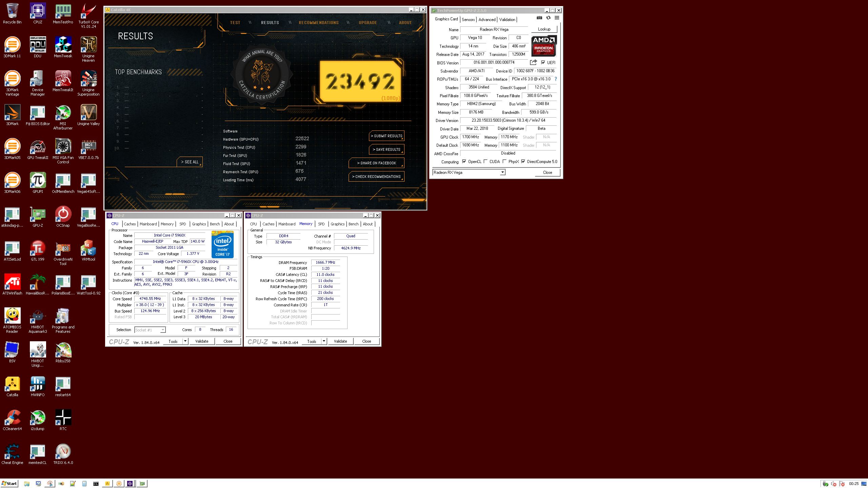Open the taskbar command prompt icon
Screen dimensions: 868x488
pyautogui.click(x=96, y=484)
